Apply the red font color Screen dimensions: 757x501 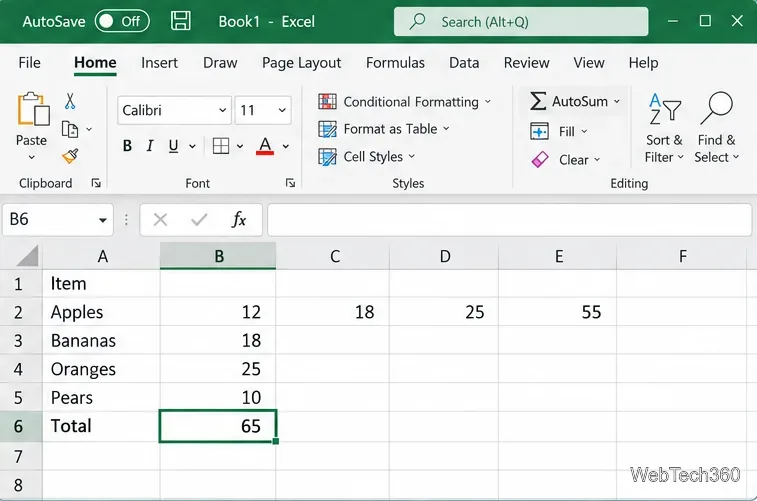pyautogui.click(x=265, y=146)
